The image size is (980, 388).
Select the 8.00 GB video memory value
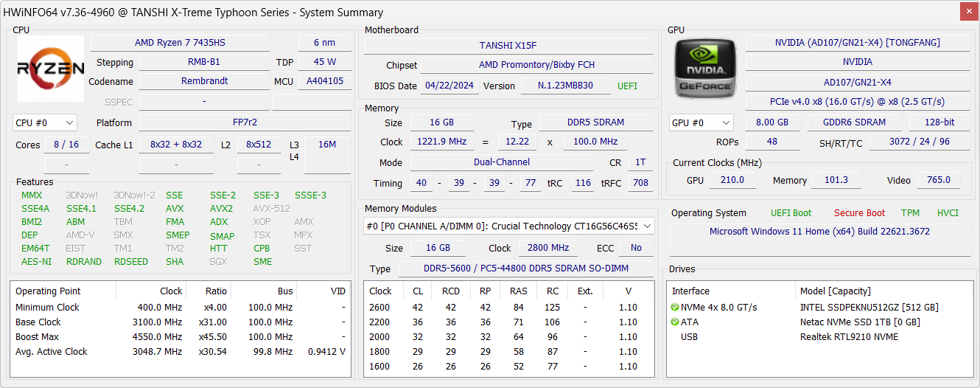tap(772, 122)
